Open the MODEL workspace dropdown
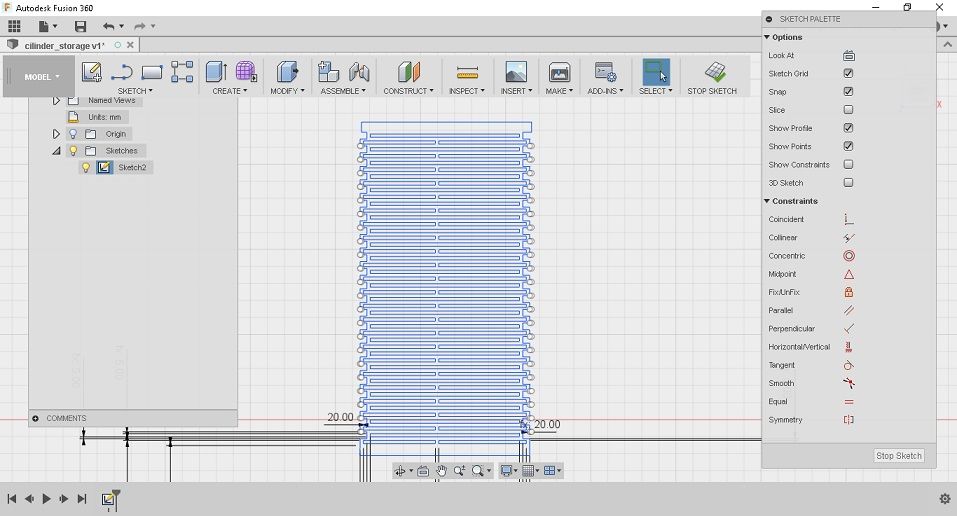 tap(42, 77)
